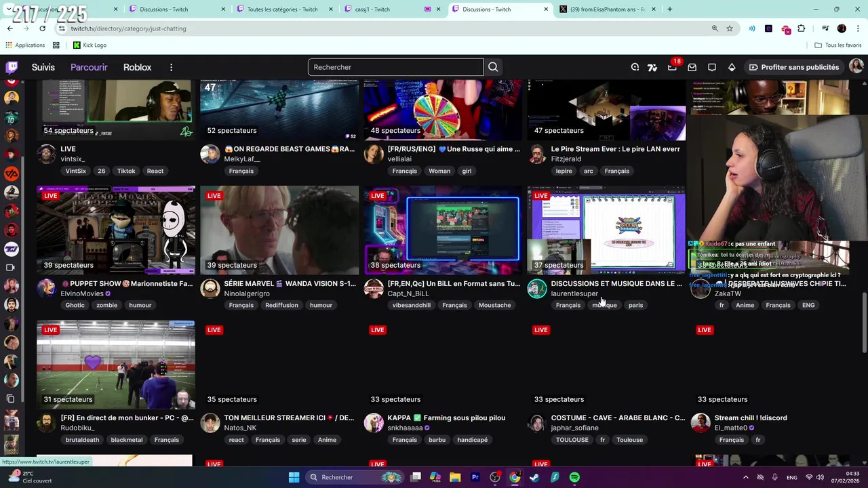Select the Ghotic tag under PUPPET SHOW
The width and height of the screenshot is (868, 488).
tap(75, 305)
